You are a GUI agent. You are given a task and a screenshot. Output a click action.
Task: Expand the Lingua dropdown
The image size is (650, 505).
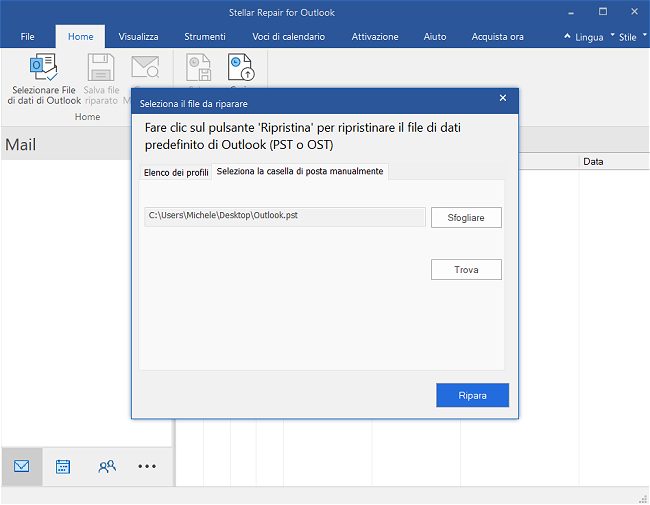pyautogui.click(x=594, y=37)
